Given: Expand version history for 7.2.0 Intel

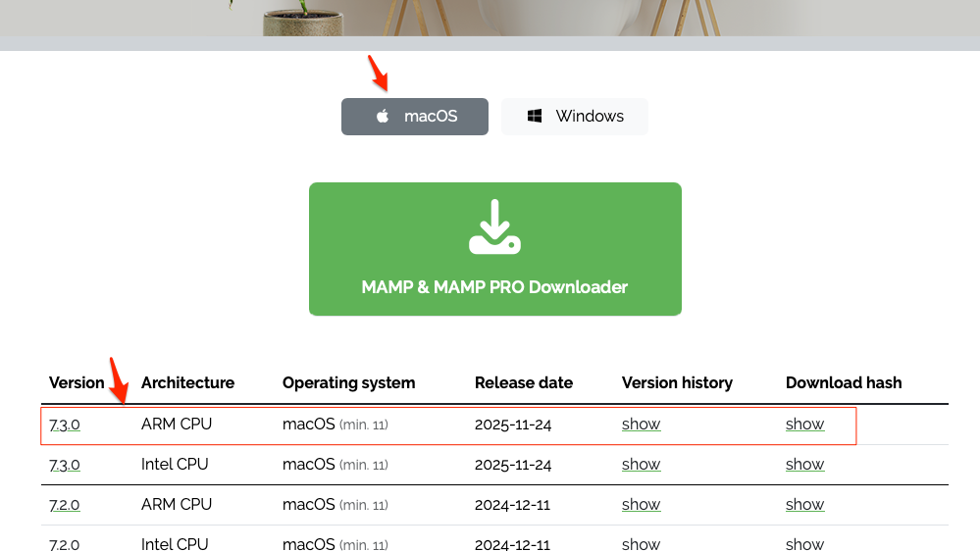Looking at the screenshot, I should pos(641,544).
